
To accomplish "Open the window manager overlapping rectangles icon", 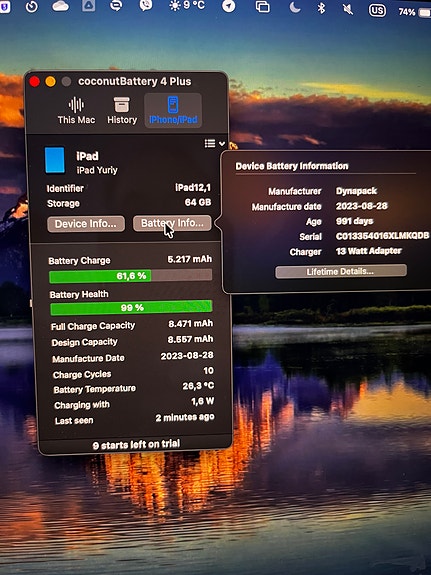I will (262, 7).
